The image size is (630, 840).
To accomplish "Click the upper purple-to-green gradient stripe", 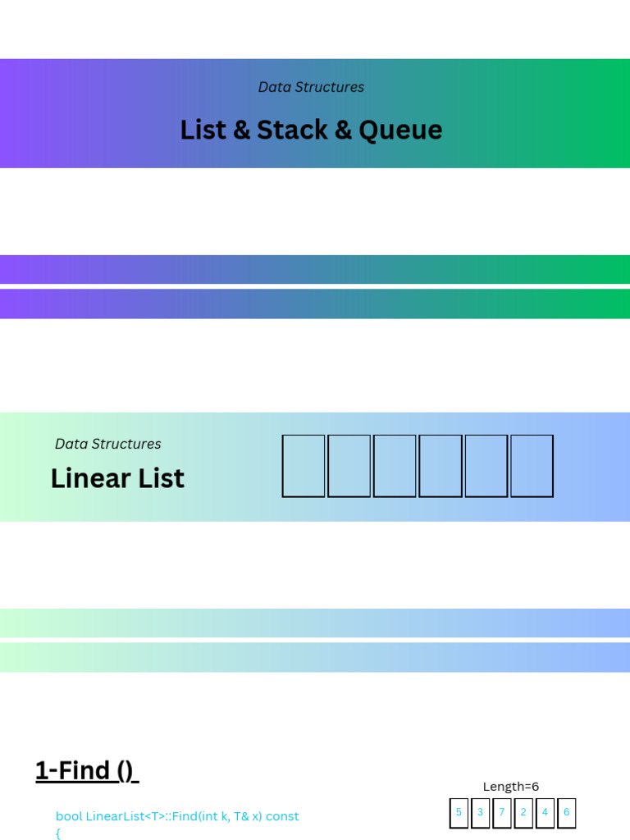I will pyautogui.click(x=315, y=269).
